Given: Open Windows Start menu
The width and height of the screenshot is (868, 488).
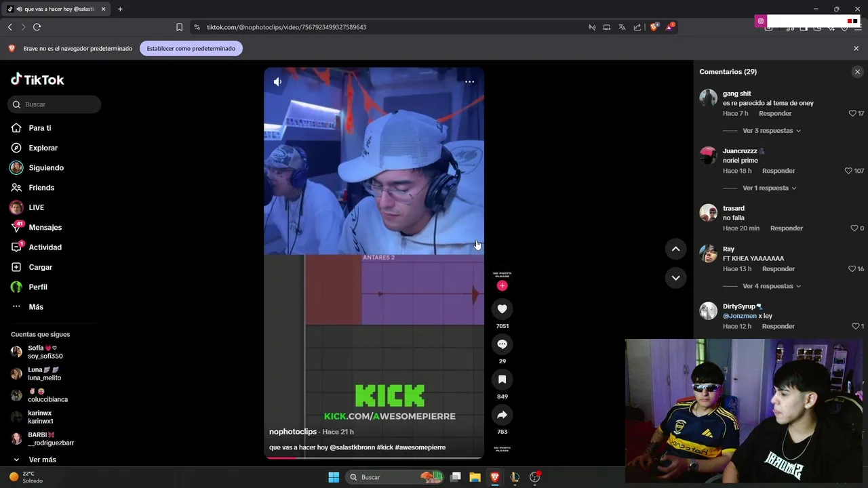Looking at the screenshot, I should 334,477.
